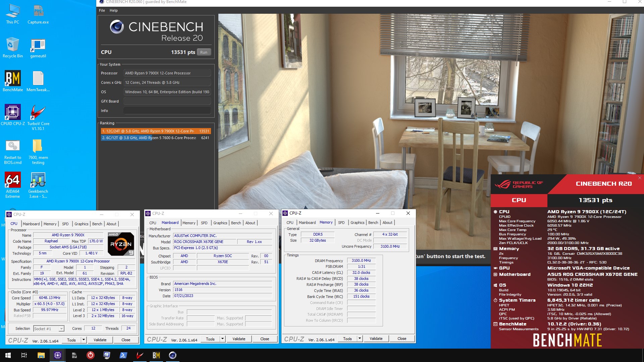Open Task View on taskbar
Image resolution: width=644 pixels, height=362 pixels.
pyautogui.click(x=24, y=355)
